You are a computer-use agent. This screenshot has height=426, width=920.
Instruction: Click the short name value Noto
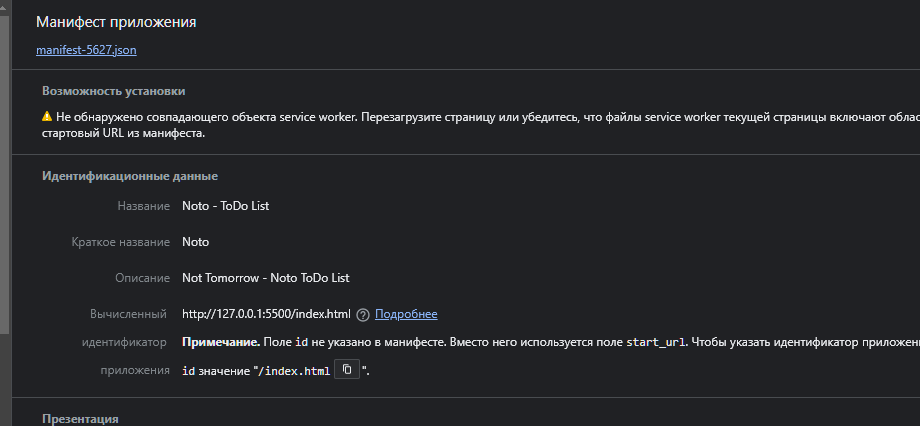195,242
